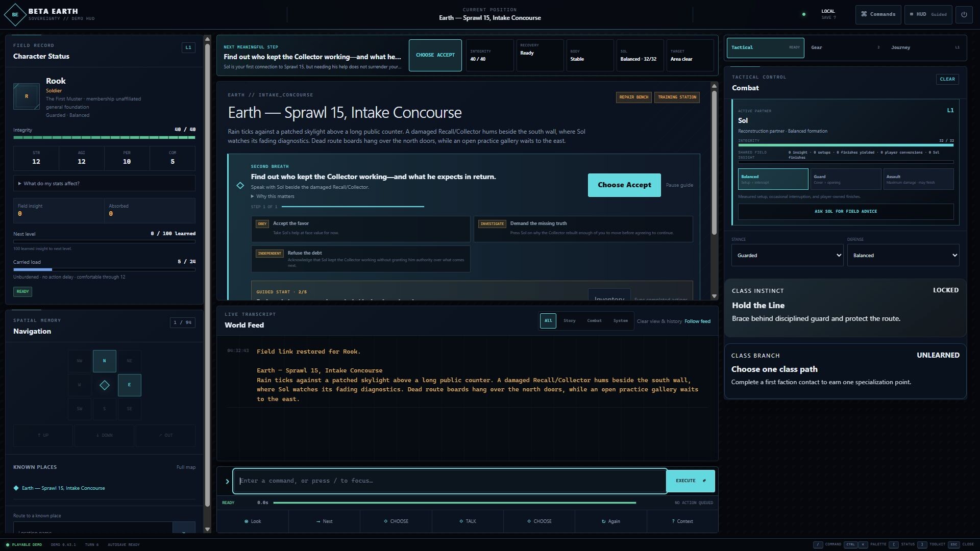Click the Follow feed link

coord(697,321)
